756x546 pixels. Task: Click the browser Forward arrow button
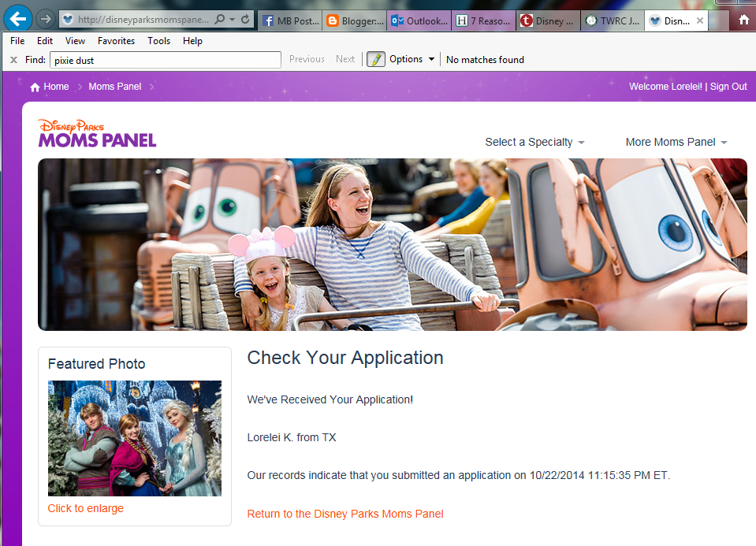45,19
